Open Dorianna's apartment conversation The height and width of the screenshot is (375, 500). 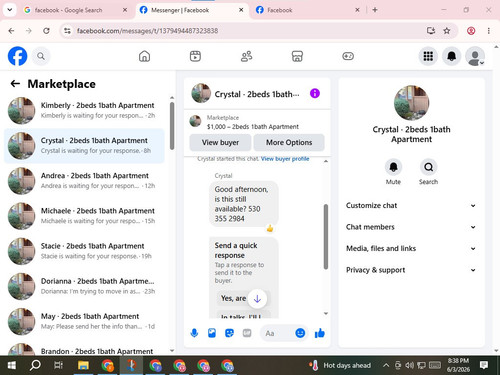[84, 286]
